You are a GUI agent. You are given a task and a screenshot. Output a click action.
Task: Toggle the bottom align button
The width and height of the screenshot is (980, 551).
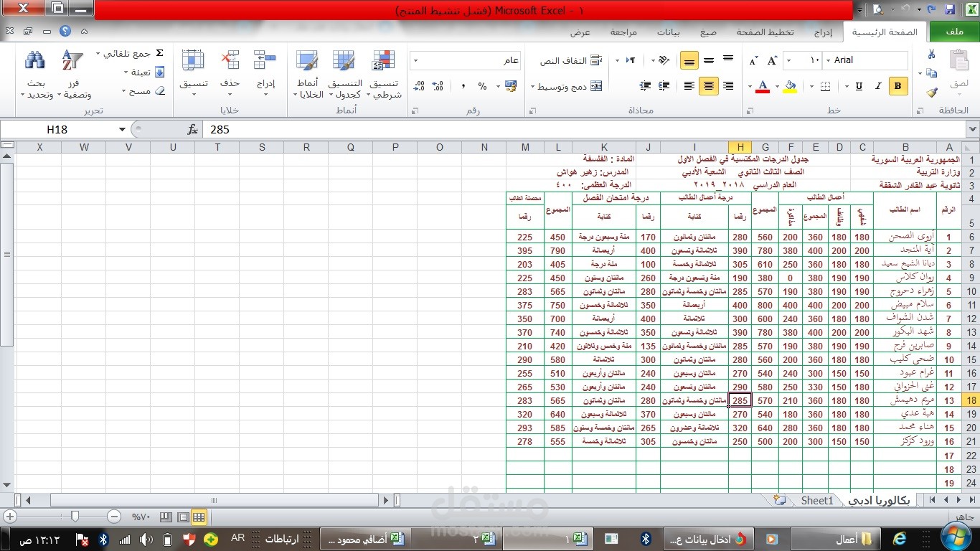click(689, 60)
